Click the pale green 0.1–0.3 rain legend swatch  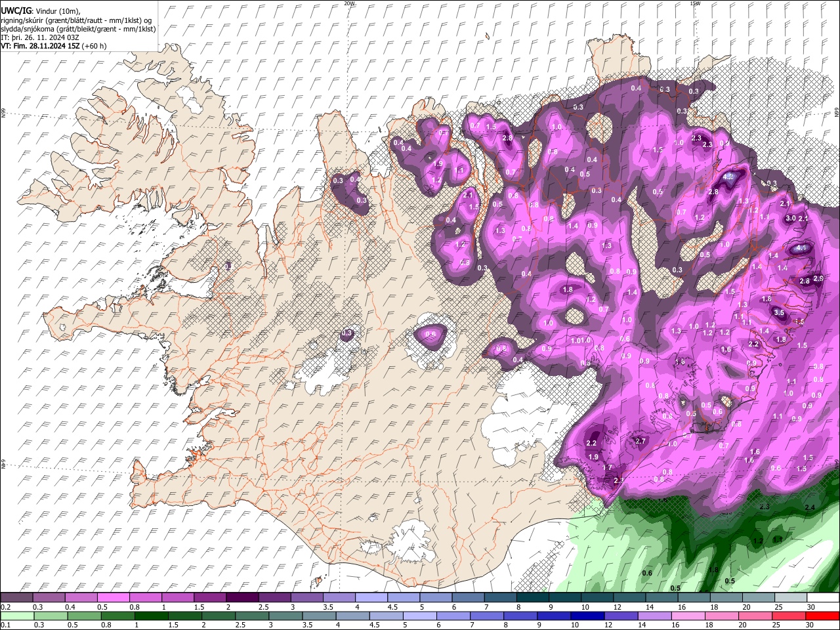16,616
